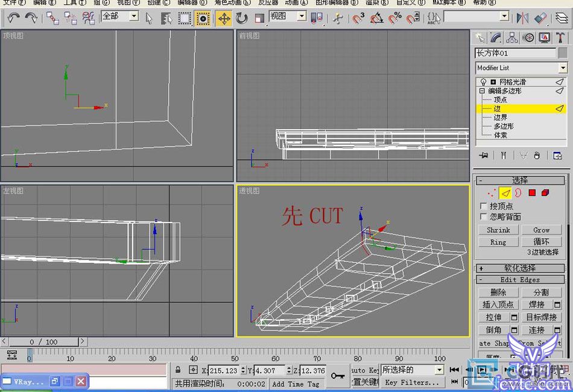Click the Align tool icon
This screenshot has height=392, width=573.
[540, 18]
